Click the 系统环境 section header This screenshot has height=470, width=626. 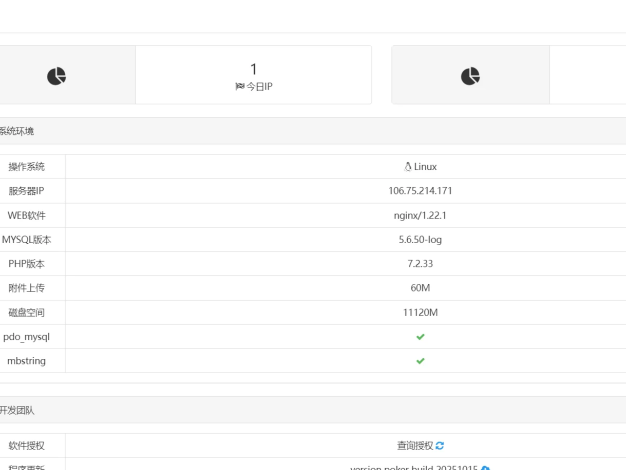tap(15, 130)
